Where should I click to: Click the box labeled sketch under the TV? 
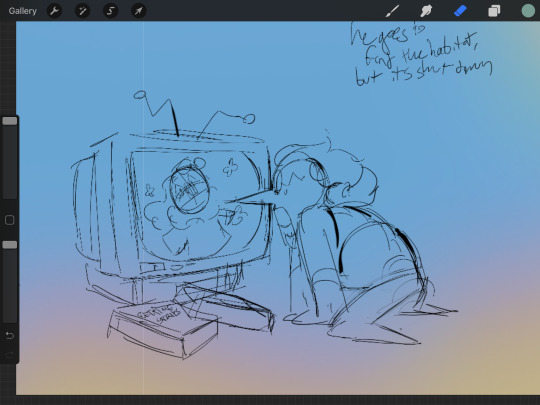pyautogui.click(x=163, y=329)
